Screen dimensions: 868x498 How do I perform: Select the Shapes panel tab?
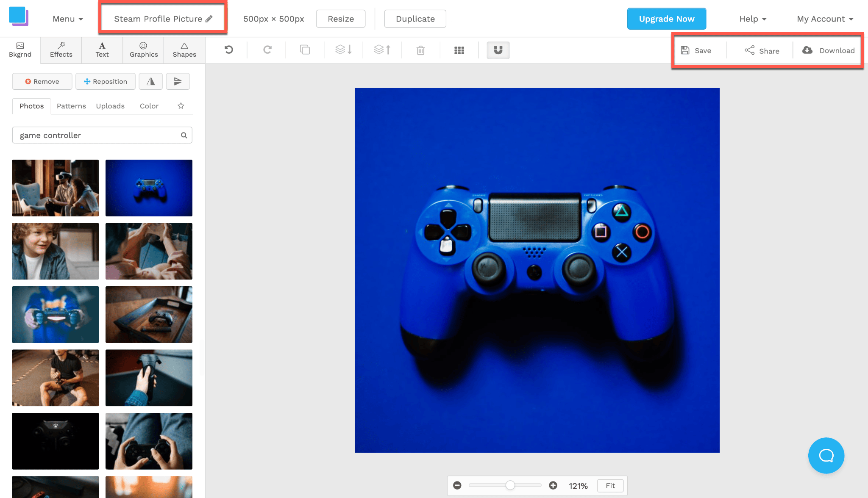tap(184, 50)
